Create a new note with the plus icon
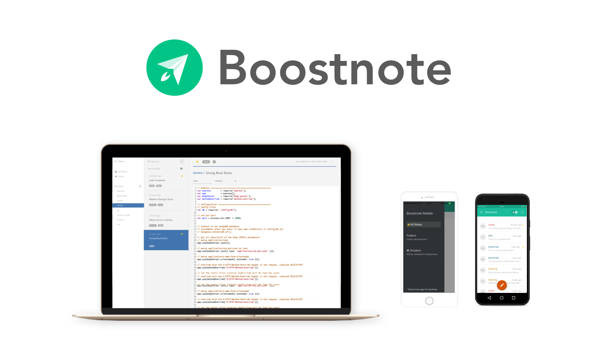 coord(182,162)
